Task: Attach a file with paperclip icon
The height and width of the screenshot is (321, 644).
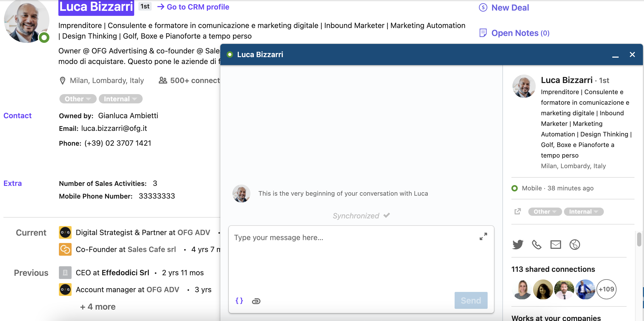Action: 256,301
